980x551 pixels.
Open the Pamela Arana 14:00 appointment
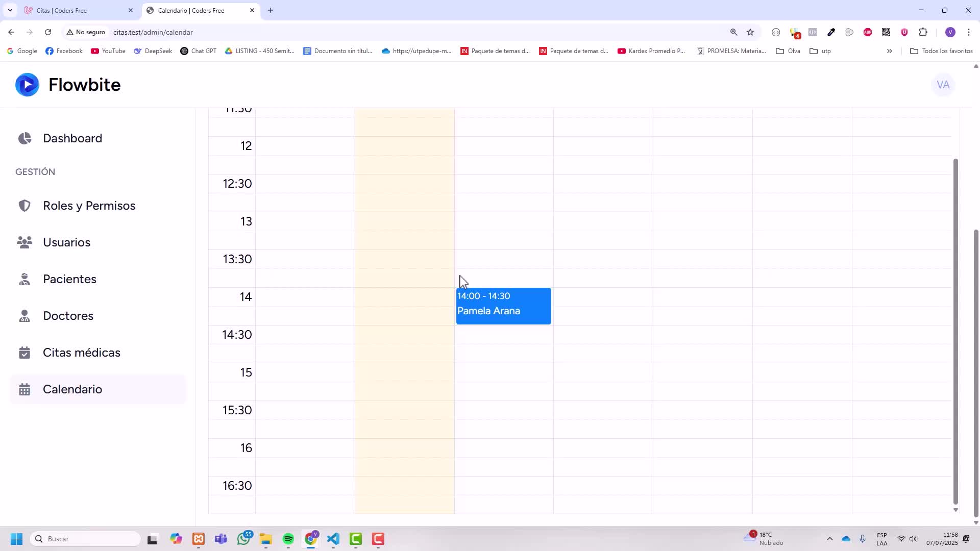point(503,306)
